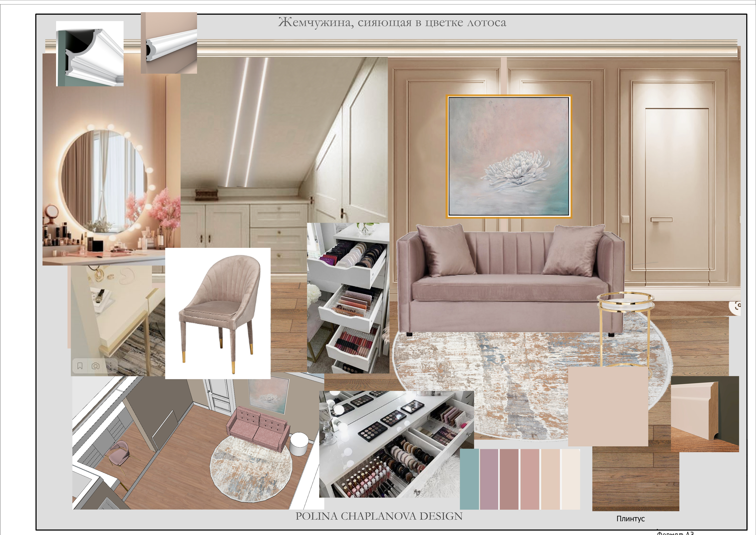Click the bookmark icon on the desk photo

tap(80, 366)
